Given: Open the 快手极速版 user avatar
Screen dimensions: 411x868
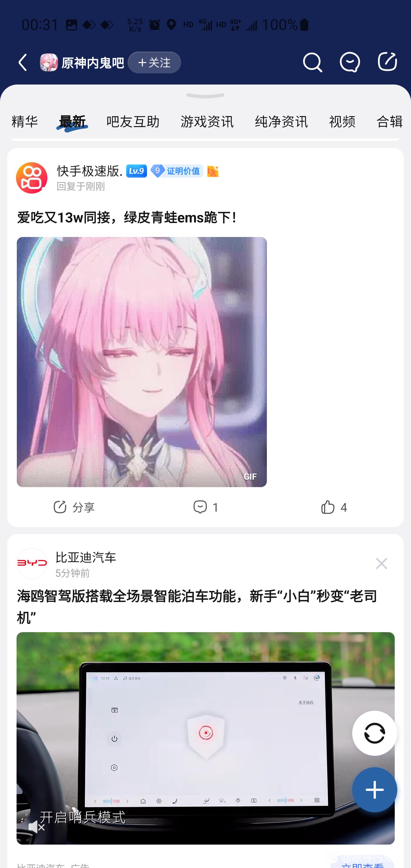Looking at the screenshot, I should pyautogui.click(x=32, y=178).
